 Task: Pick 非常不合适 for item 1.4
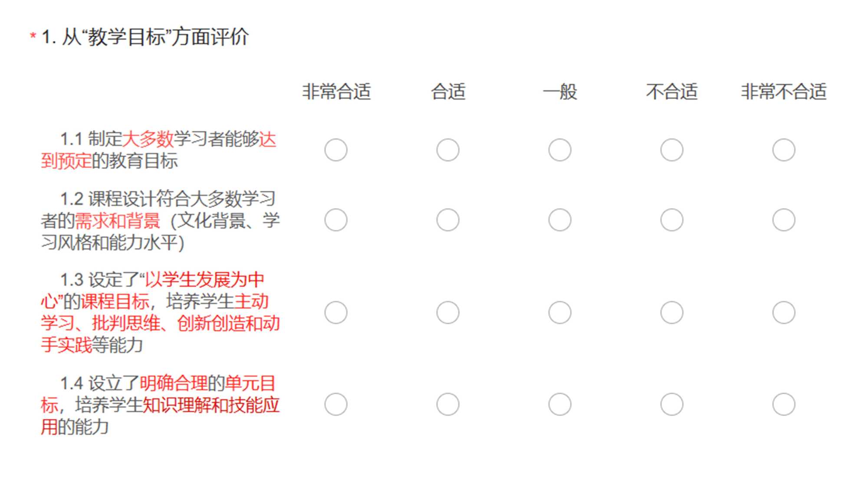(x=784, y=404)
